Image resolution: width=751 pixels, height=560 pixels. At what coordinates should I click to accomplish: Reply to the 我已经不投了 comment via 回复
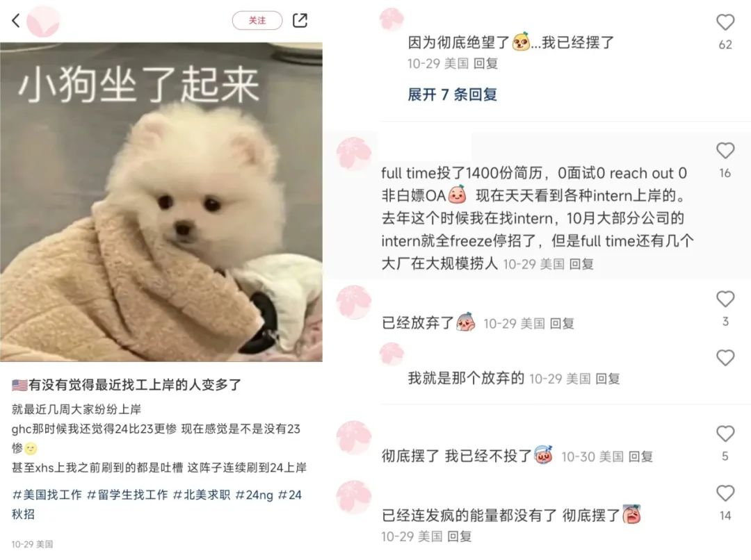(x=640, y=456)
